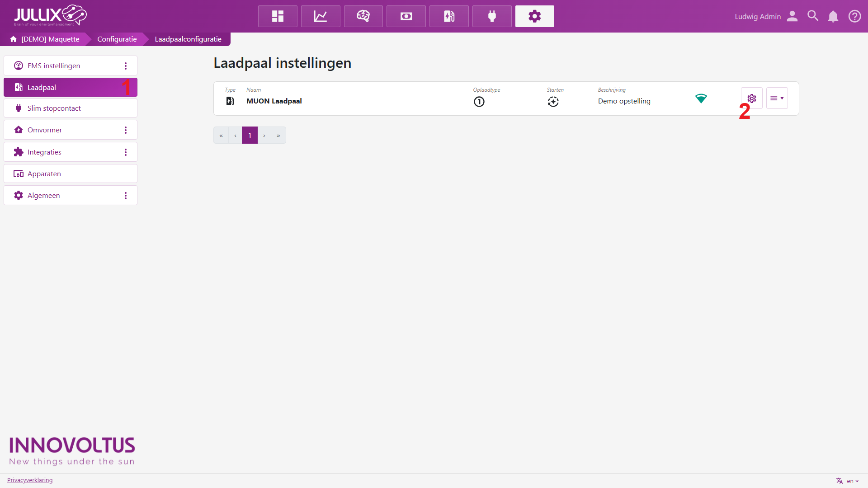Click the brain EMS icon in top bar
The image size is (868, 488).
tap(363, 16)
